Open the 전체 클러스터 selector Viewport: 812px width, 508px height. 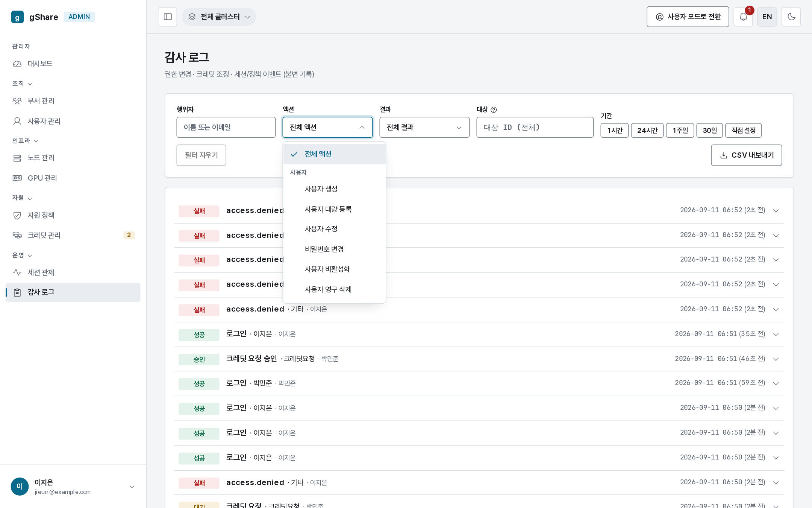219,17
